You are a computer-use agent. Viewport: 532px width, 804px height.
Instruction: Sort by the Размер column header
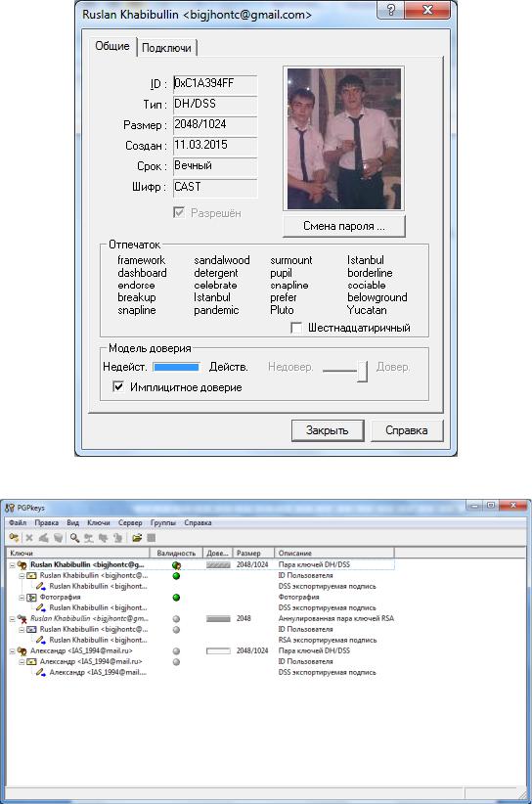click(253, 554)
